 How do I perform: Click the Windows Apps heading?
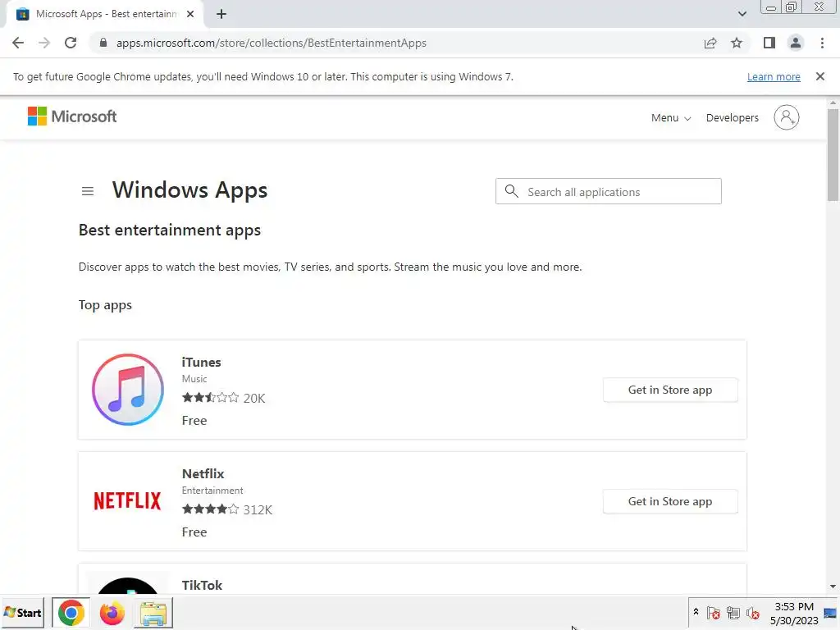click(x=189, y=190)
